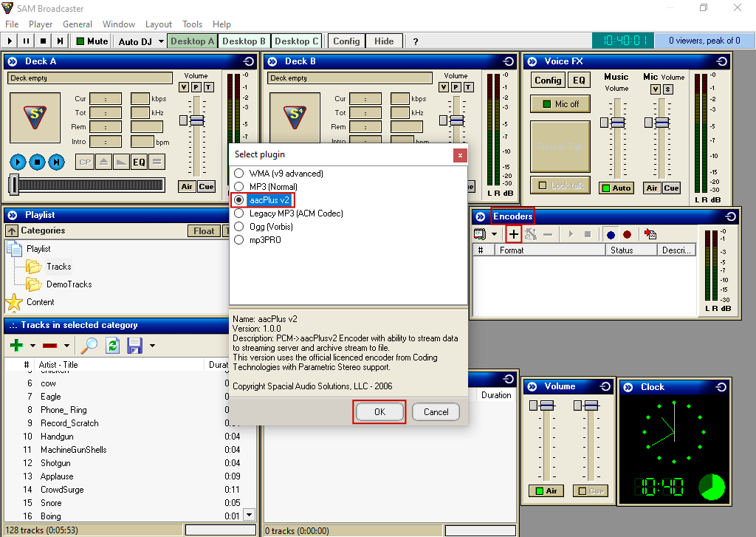Open the Player menu
This screenshot has height=537, width=756.
[x=41, y=24]
